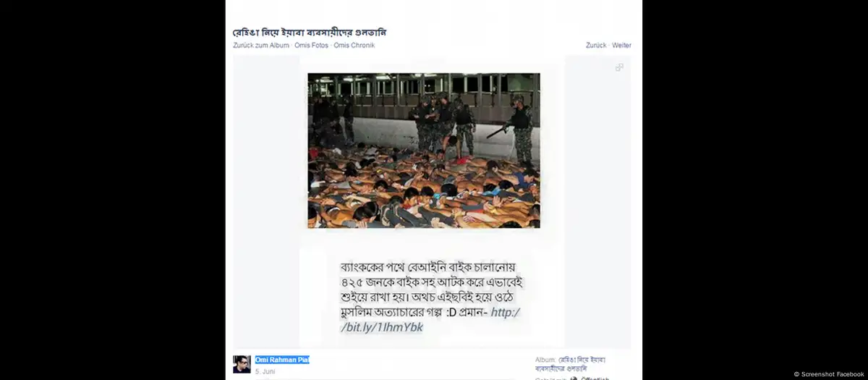Go to next photo with Weiter

[x=621, y=46]
